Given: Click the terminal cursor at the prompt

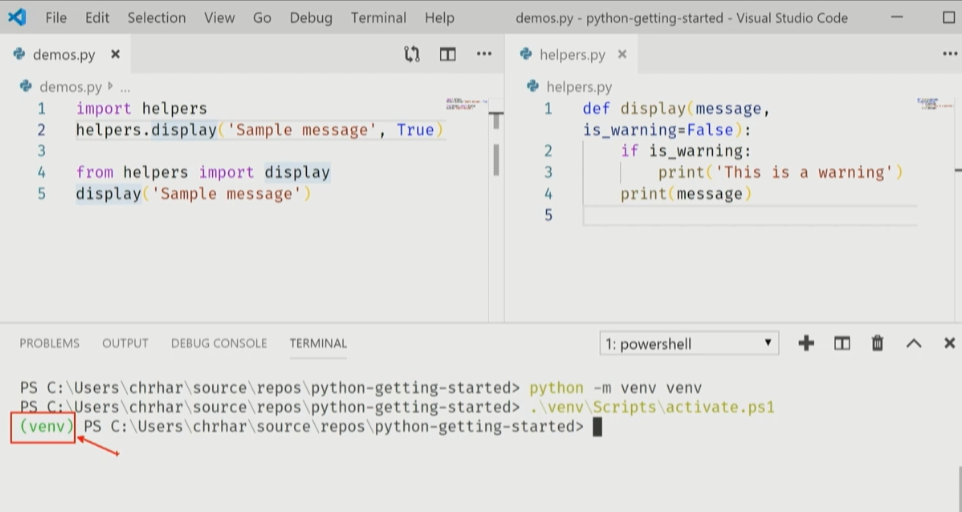Looking at the screenshot, I should coord(598,427).
